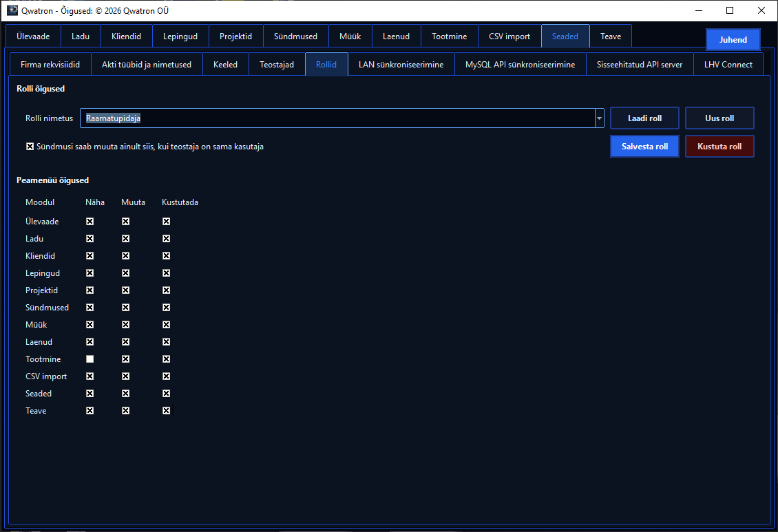Open the Ülevaade main tab
778x532 pixels.
pyautogui.click(x=33, y=36)
